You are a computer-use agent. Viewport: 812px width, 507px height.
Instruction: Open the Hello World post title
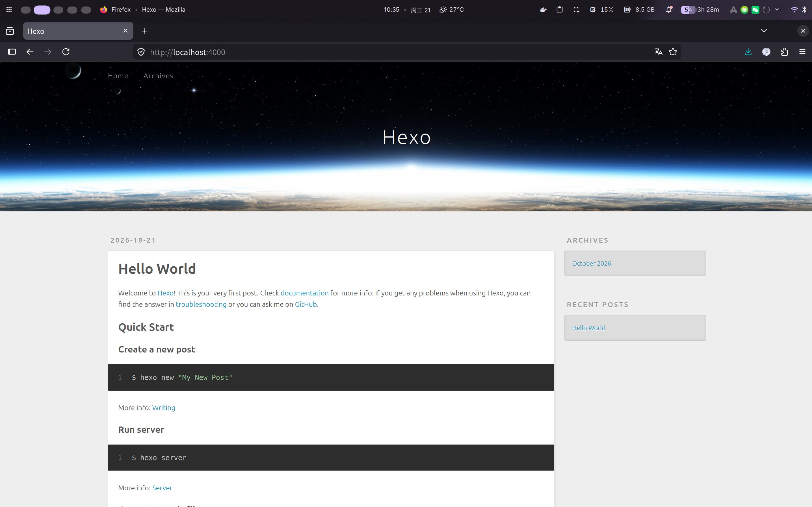click(x=157, y=269)
